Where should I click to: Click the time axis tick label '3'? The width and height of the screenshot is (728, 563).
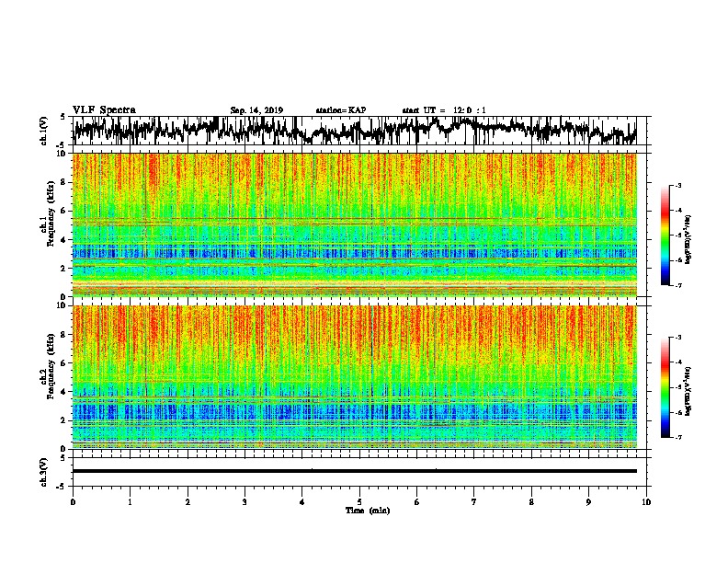(245, 502)
